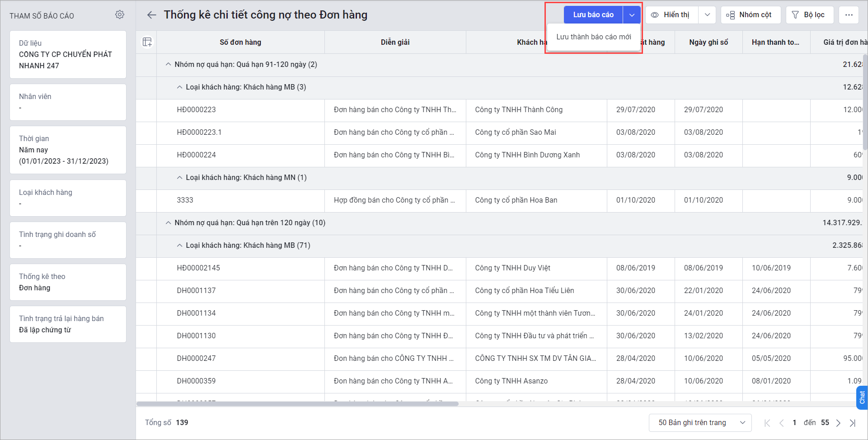This screenshot has width=868, height=440.
Task: Open the 50 Bản ghi trên trang selector
Action: [699, 422]
